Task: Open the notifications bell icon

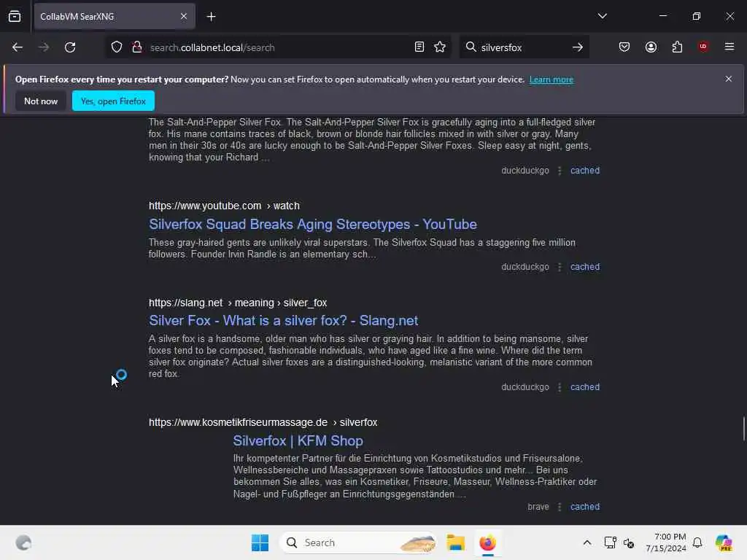Action: (x=697, y=542)
